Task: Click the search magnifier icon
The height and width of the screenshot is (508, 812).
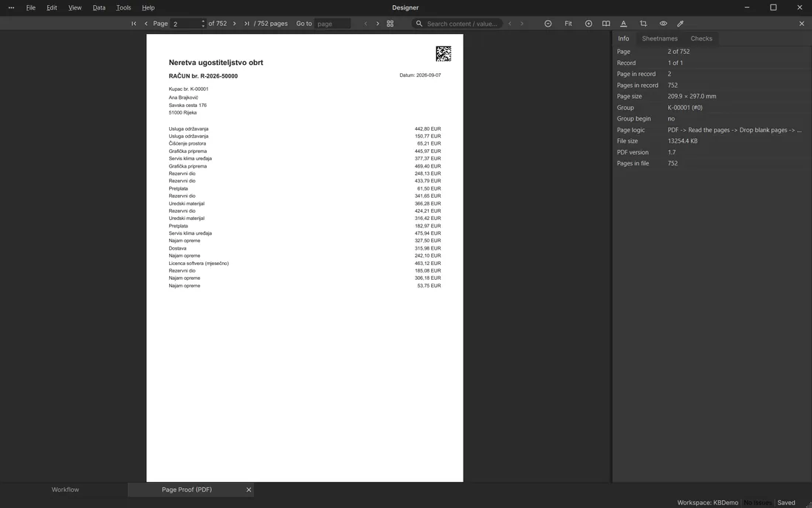Action: tap(419, 24)
